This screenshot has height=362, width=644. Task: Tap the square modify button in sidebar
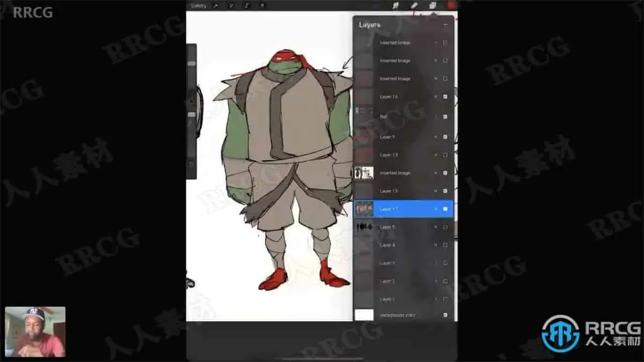(191, 100)
